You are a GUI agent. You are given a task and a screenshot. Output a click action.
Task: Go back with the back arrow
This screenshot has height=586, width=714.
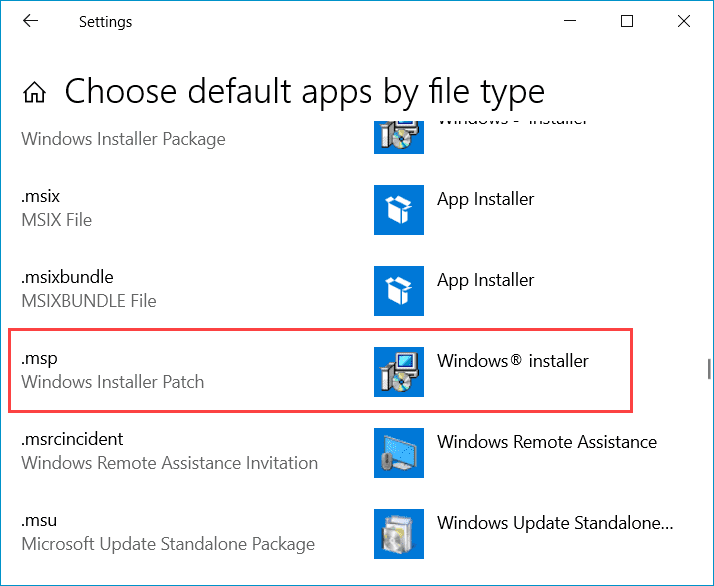point(31,21)
